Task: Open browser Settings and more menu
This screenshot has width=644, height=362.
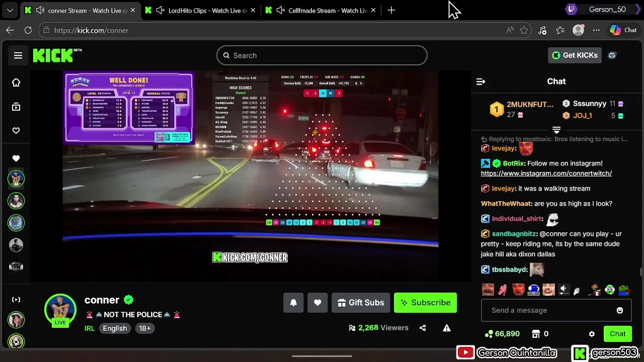Action: click(596, 30)
